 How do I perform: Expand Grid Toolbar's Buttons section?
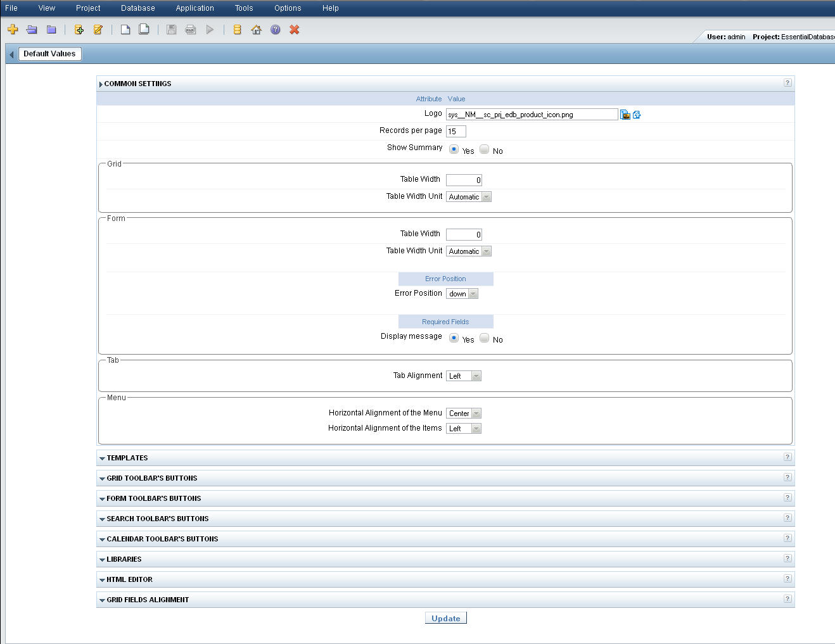[x=102, y=479]
